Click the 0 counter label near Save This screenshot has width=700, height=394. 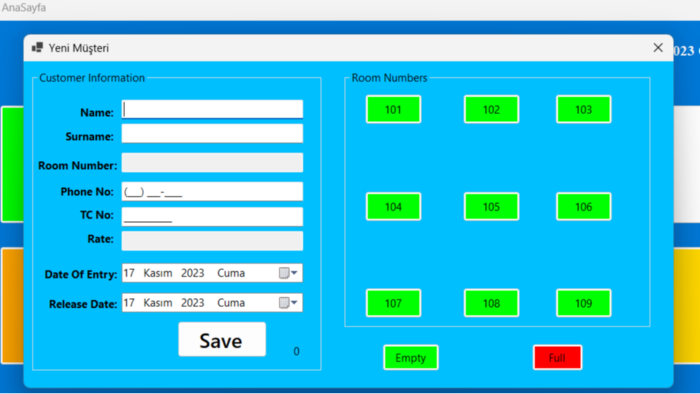click(x=296, y=352)
